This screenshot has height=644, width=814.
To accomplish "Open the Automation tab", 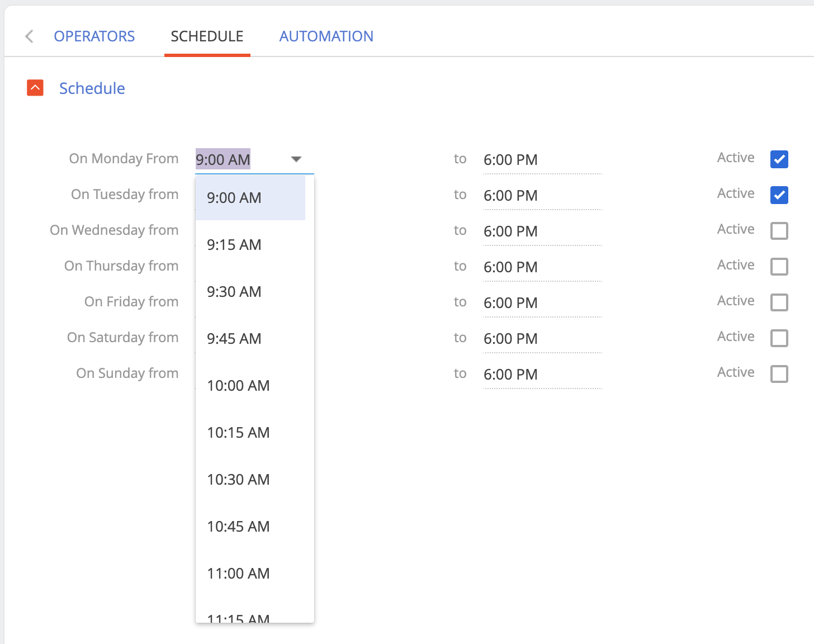I will click(326, 36).
